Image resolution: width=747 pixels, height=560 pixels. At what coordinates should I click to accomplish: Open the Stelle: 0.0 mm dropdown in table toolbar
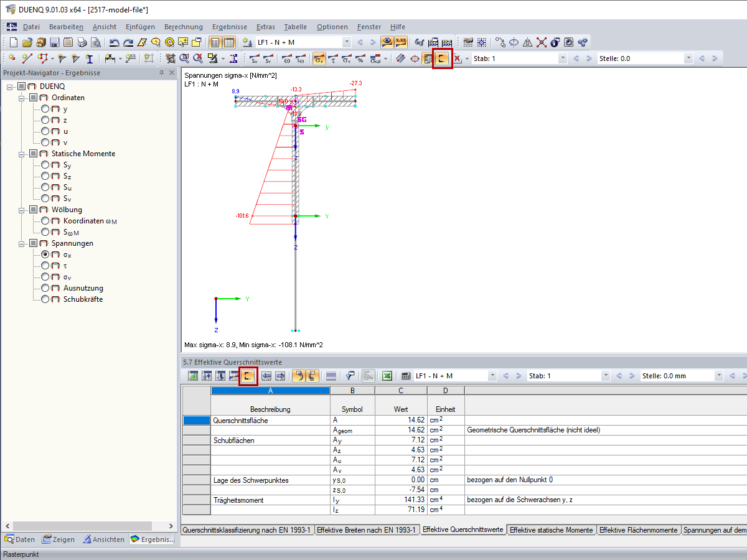coord(720,376)
